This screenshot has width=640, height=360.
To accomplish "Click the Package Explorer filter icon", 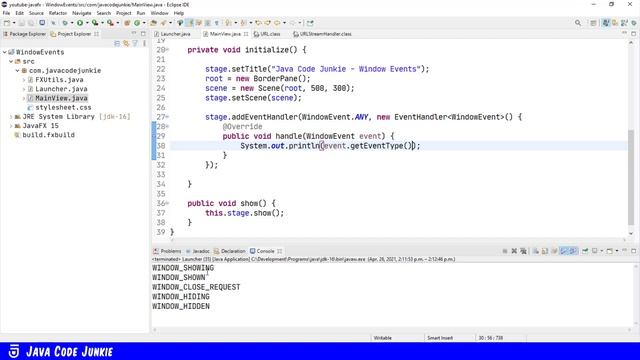I will pos(135,43).
